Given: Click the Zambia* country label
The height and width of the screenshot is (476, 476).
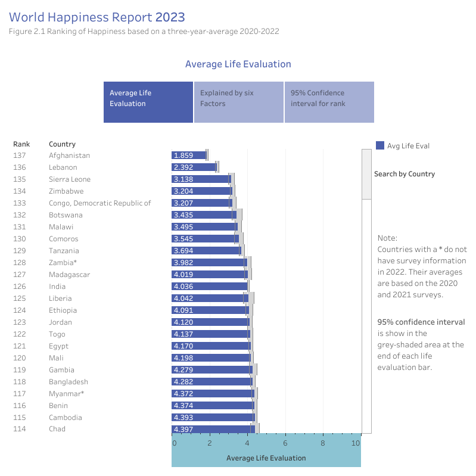Looking at the screenshot, I should [63, 263].
